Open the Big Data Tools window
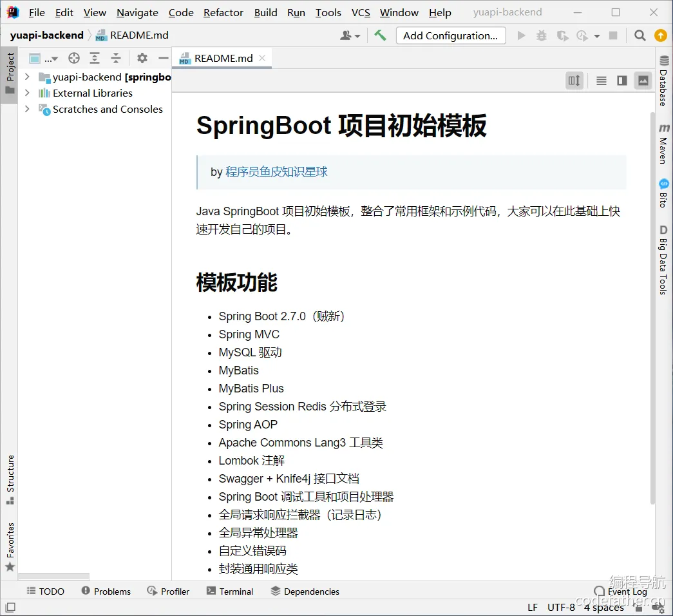Viewport: 673px width, 616px height. pos(663,260)
